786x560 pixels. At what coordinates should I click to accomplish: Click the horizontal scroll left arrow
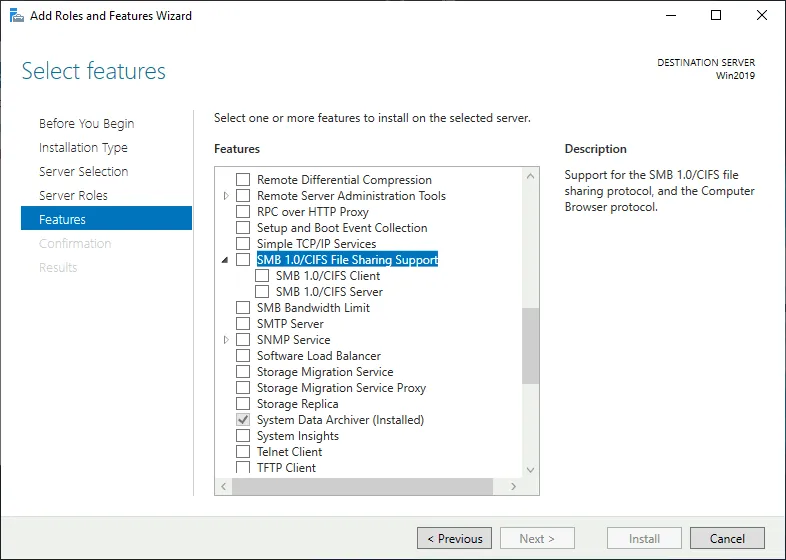click(x=224, y=486)
